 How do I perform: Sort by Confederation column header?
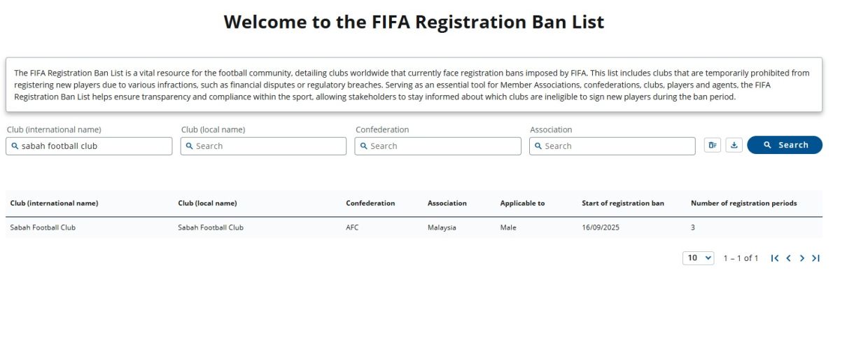(370, 203)
